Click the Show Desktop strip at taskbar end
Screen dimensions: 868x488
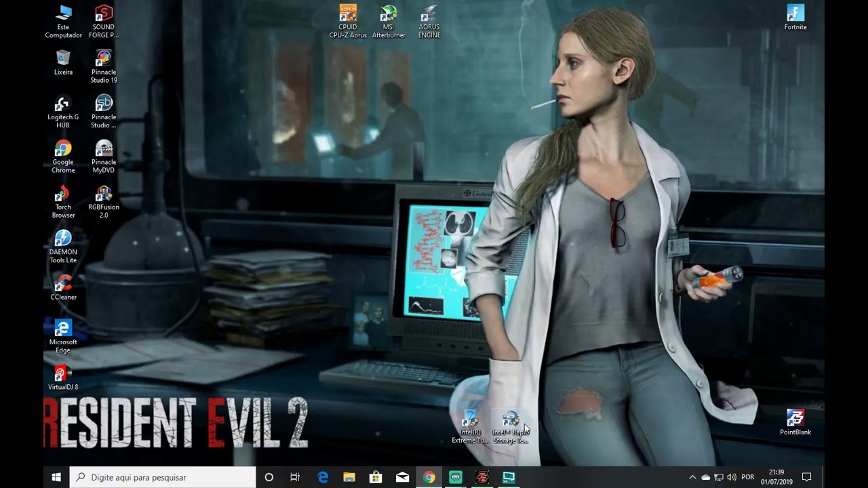click(x=823, y=477)
